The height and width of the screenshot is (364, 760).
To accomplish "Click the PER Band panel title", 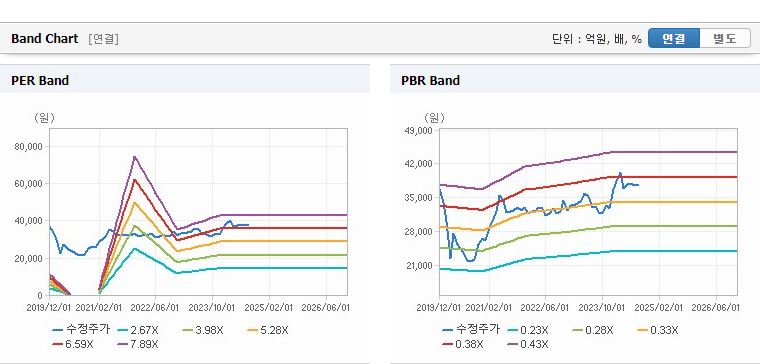I will tap(40, 80).
